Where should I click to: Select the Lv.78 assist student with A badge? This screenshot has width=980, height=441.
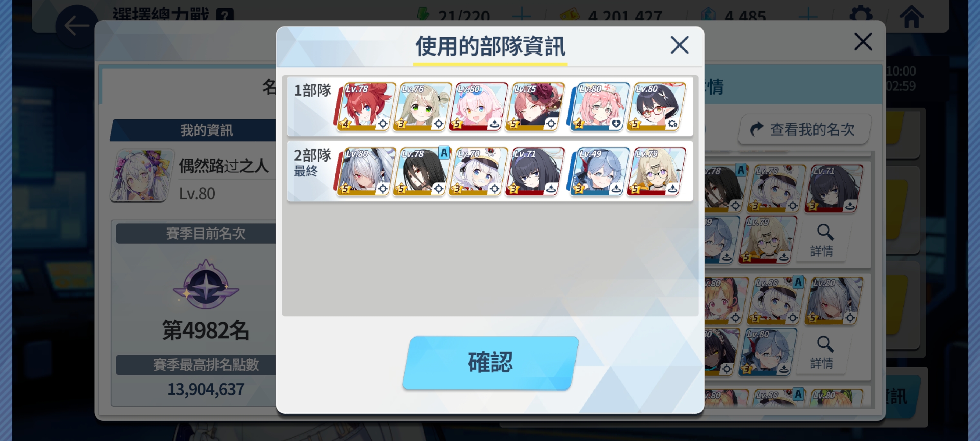[x=422, y=171]
